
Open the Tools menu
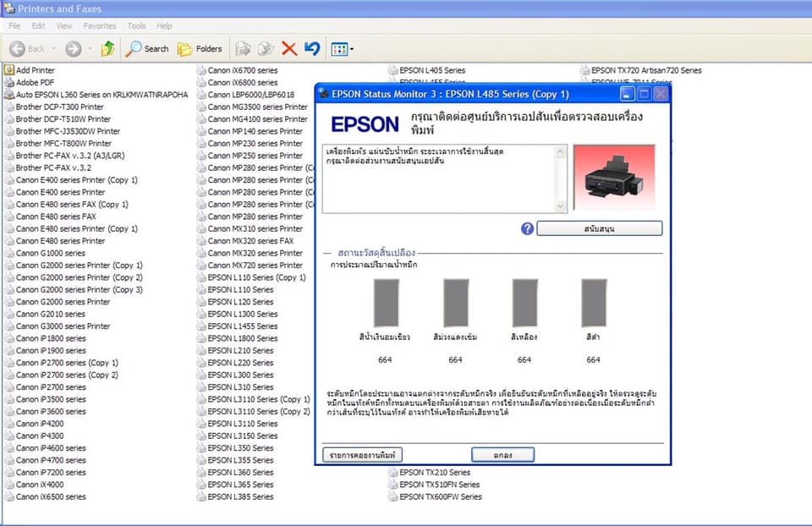(x=137, y=26)
